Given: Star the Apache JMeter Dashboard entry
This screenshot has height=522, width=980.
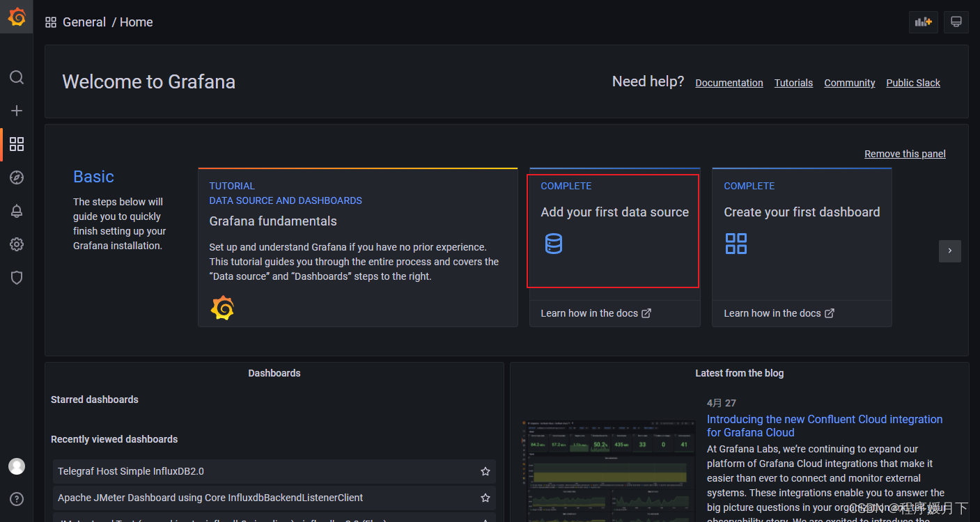Looking at the screenshot, I should [x=485, y=498].
